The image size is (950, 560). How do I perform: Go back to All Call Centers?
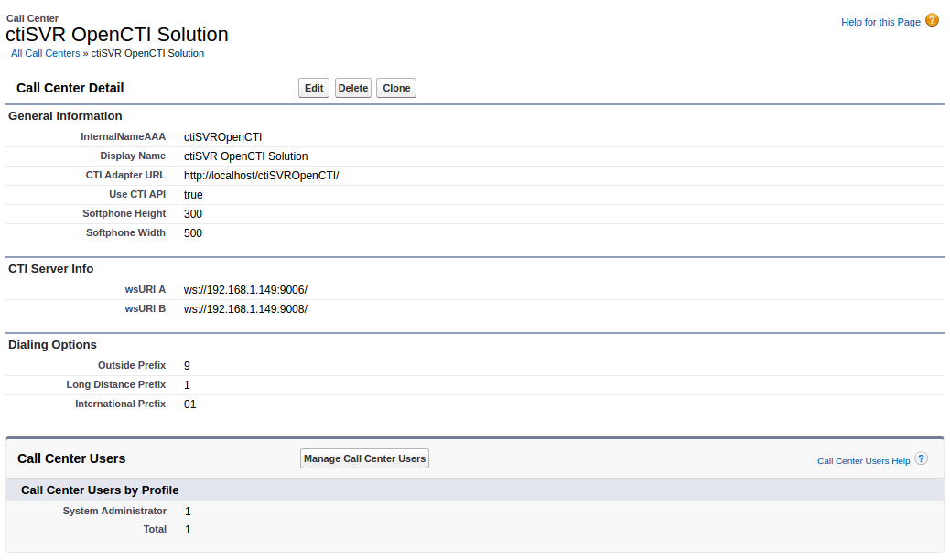point(45,53)
